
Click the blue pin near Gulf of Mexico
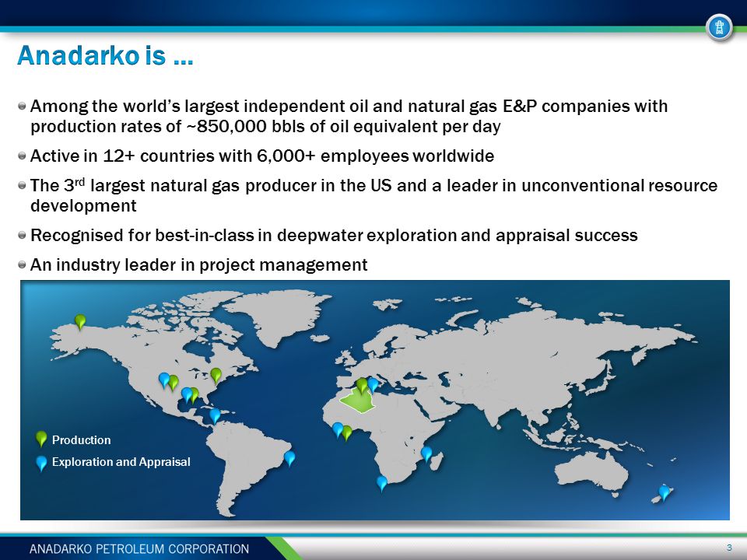pyautogui.click(x=187, y=395)
